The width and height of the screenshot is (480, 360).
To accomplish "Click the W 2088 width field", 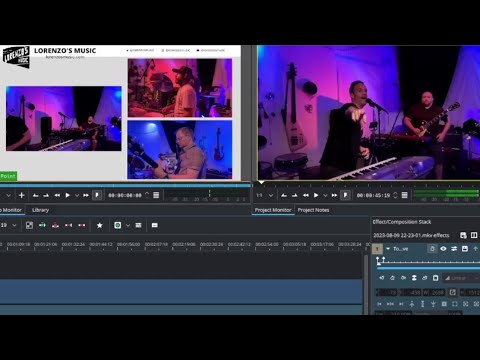I will 434,293.
